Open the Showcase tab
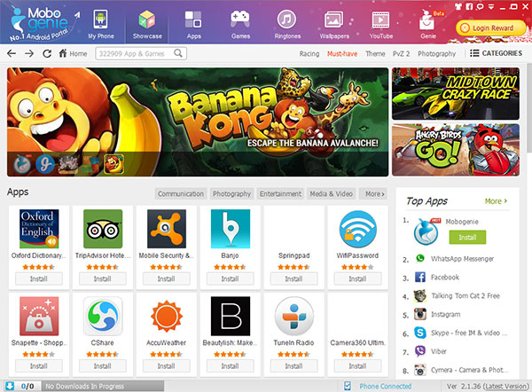This screenshot has width=532, height=392. click(147, 24)
